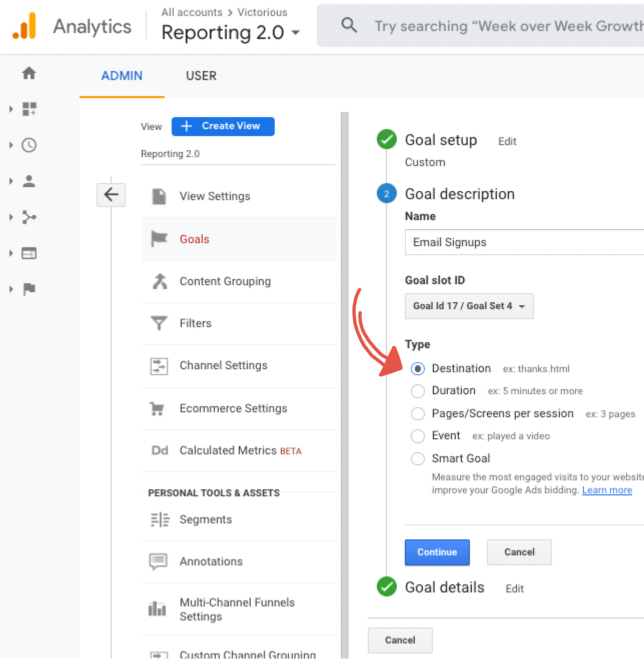This screenshot has height=659, width=644.
Task: Open Filters in the view menu
Action: (x=195, y=323)
